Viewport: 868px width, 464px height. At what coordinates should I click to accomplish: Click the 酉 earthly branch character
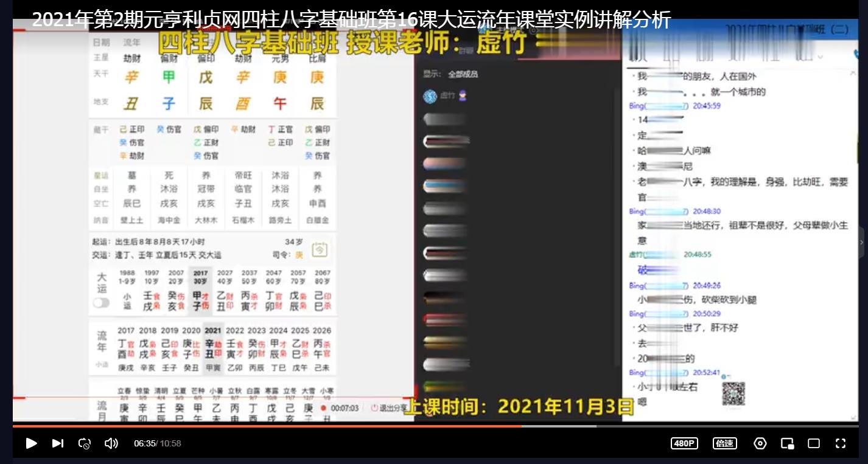pyautogui.click(x=243, y=103)
